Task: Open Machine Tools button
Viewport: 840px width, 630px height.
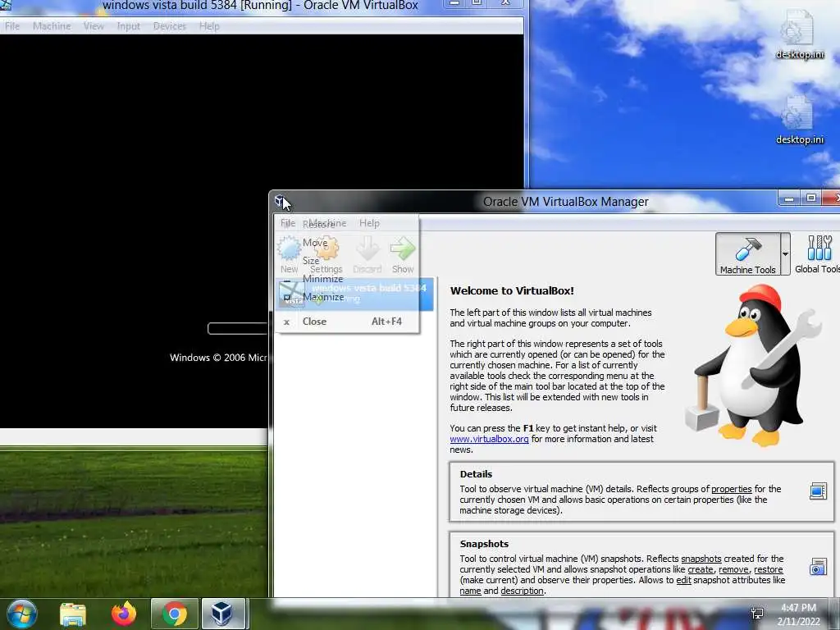Action: click(x=747, y=254)
